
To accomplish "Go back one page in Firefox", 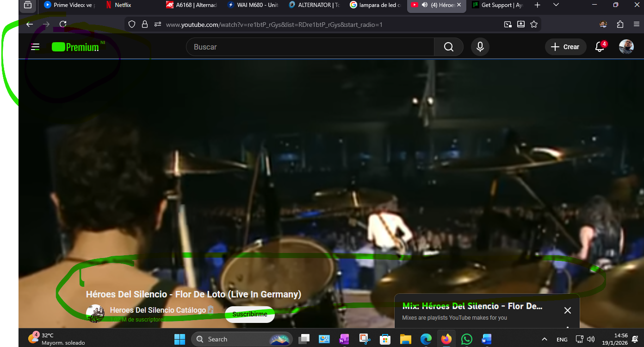I will pos(30,24).
